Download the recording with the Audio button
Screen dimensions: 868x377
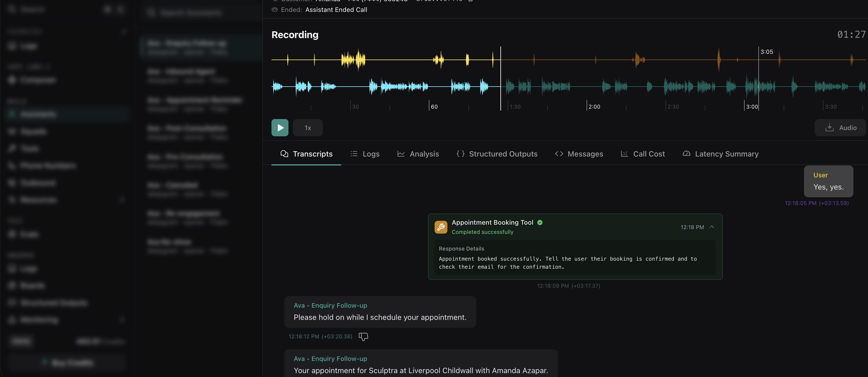[840, 128]
